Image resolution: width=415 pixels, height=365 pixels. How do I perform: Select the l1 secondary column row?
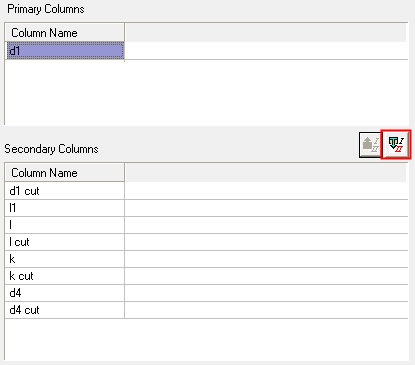coord(65,208)
